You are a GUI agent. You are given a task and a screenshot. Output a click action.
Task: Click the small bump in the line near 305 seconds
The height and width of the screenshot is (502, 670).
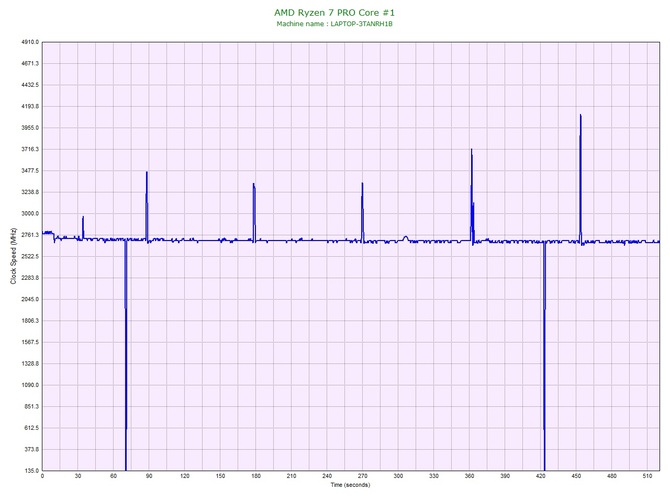click(x=406, y=238)
